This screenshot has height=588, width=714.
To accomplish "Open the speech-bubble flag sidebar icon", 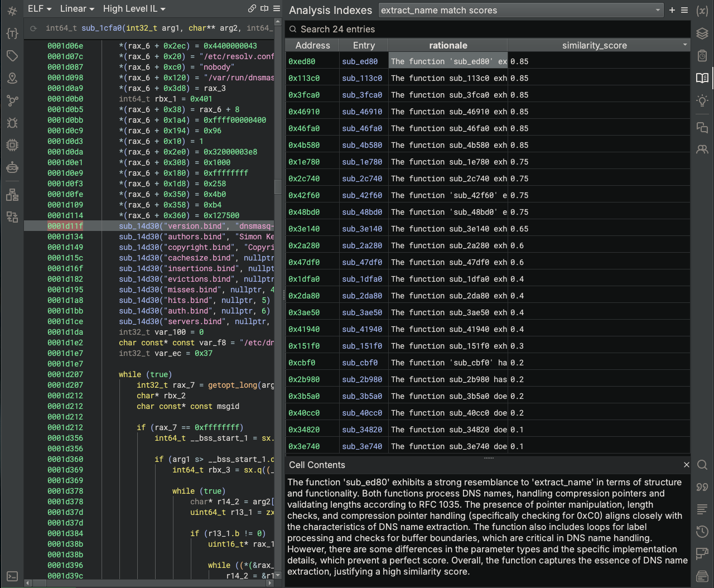I will [x=702, y=553].
